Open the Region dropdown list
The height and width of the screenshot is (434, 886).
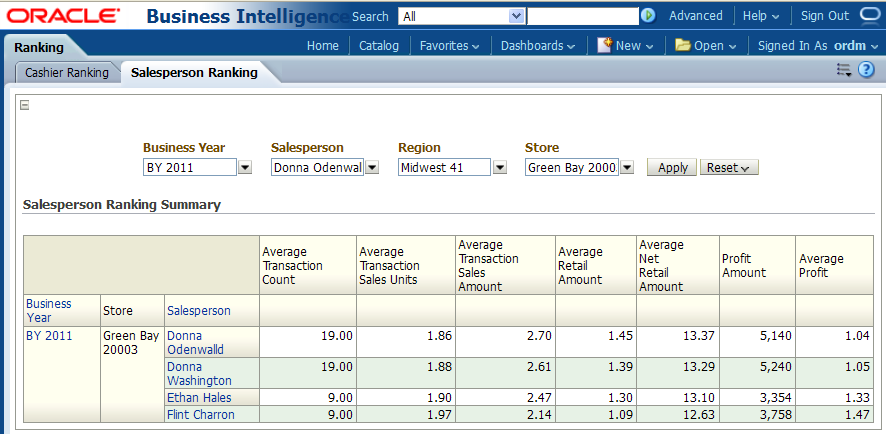pyautogui.click(x=499, y=168)
